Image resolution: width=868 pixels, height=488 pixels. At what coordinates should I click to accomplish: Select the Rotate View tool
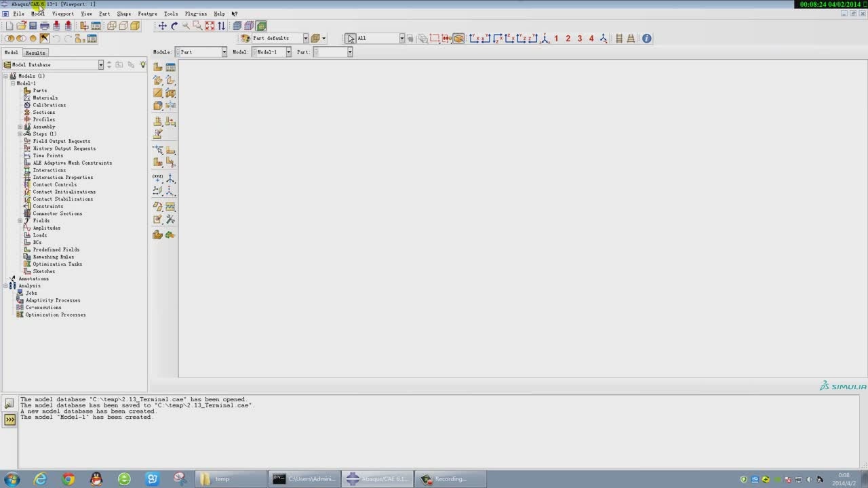click(174, 26)
